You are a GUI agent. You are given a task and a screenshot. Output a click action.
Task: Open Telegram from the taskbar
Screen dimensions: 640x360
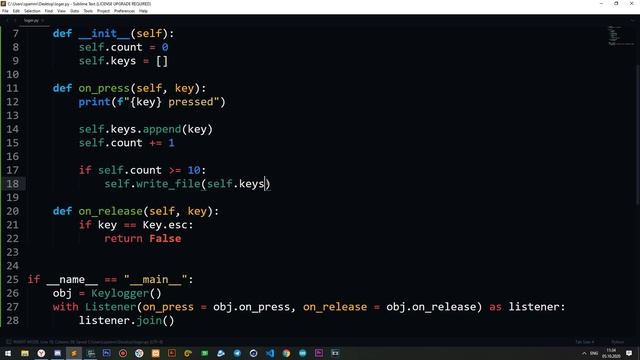point(237,353)
